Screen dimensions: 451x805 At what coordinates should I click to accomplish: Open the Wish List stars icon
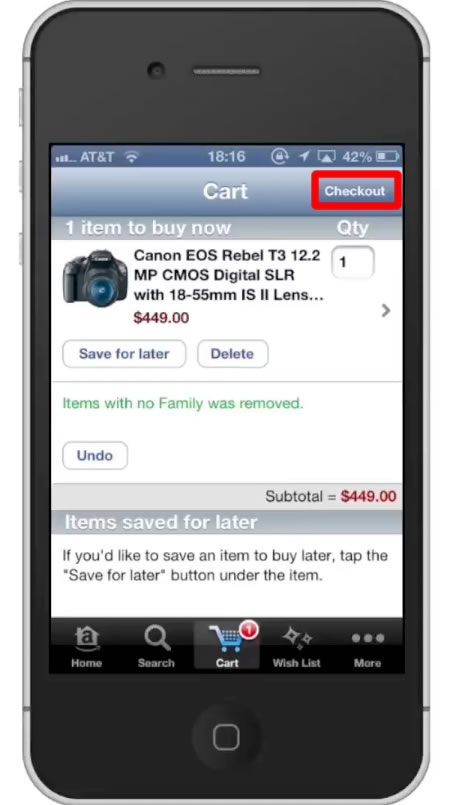(297, 638)
